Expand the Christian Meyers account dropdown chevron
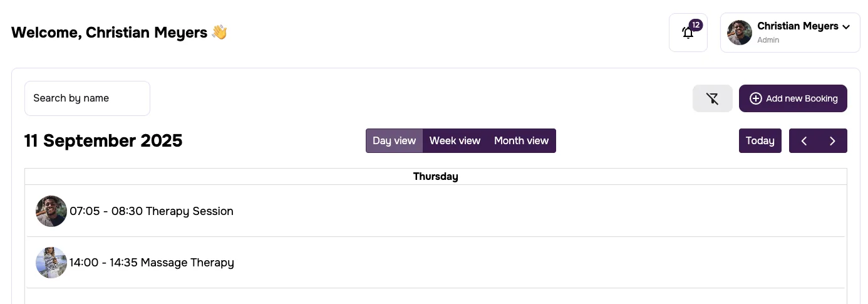 click(846, 27)
